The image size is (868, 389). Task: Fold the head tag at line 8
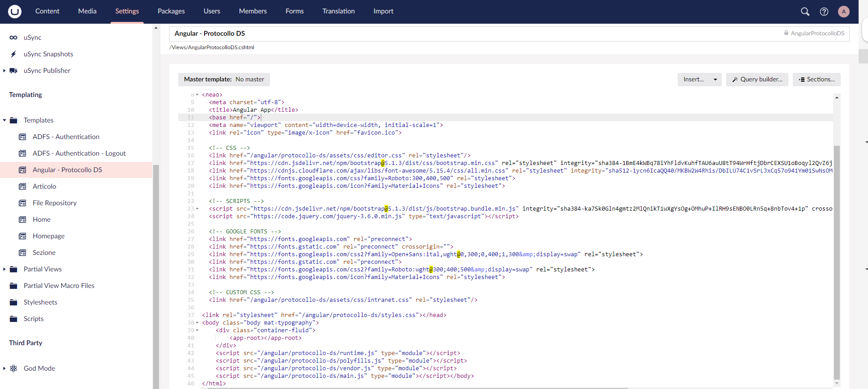197,95
